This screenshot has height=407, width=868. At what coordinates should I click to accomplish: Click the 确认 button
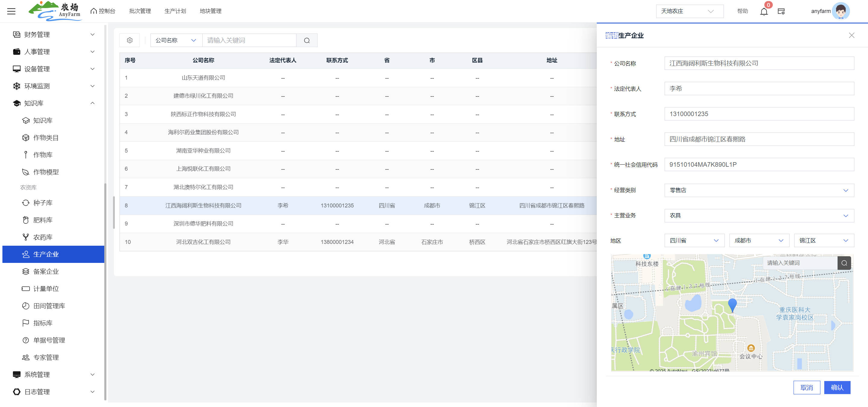[837, 387]
